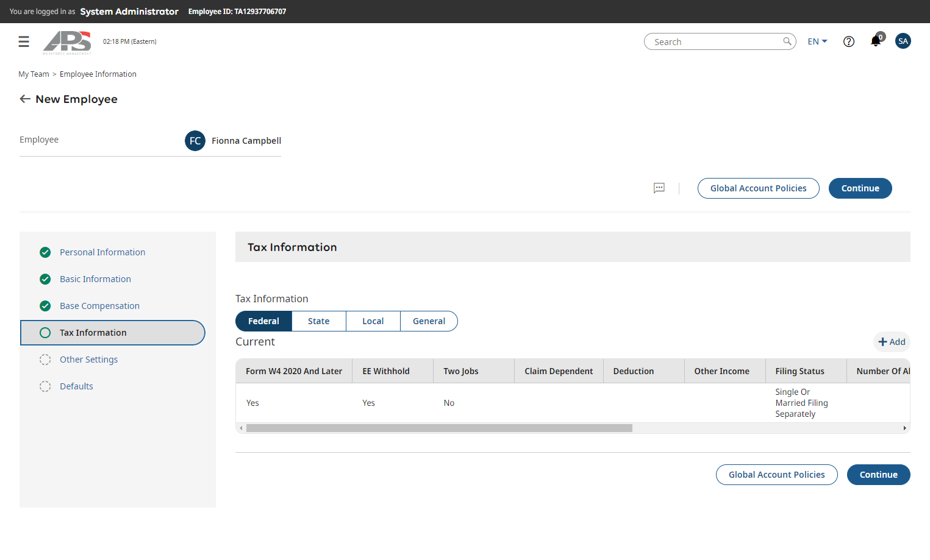Open the Personal Information step
The width and height of the screenshot is (930, 560).
(x=102, y=252)
